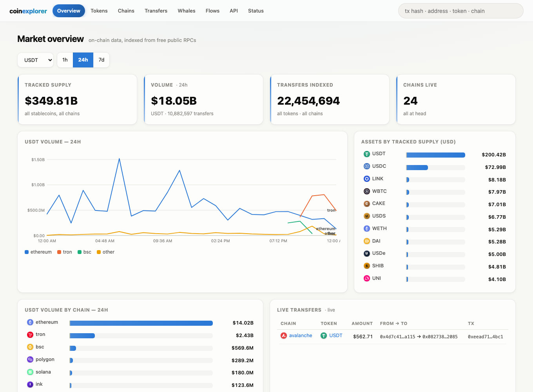This screenshot has height=392, width=533.
Task: Click the 22,454,694 transfers indexed figure
Action: pyautogui.click(x=308, y=101)
